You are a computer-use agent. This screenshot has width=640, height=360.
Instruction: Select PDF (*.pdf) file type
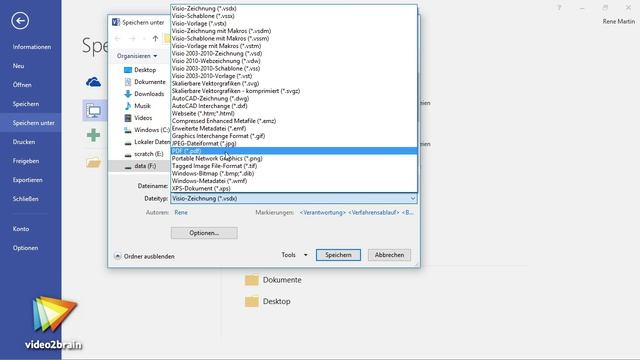[294, 151]
